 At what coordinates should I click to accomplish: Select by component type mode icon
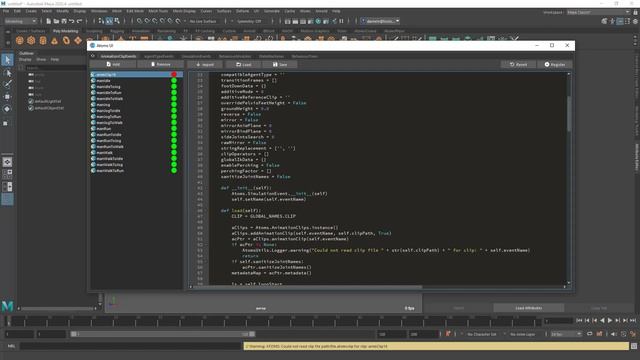click(117, 21)
